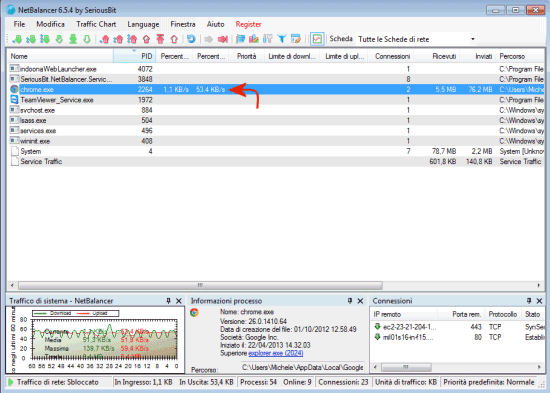This screenshot has height=393, width=550.
Task: Select the services.exe process row
Action: click(x=276, y=131)
